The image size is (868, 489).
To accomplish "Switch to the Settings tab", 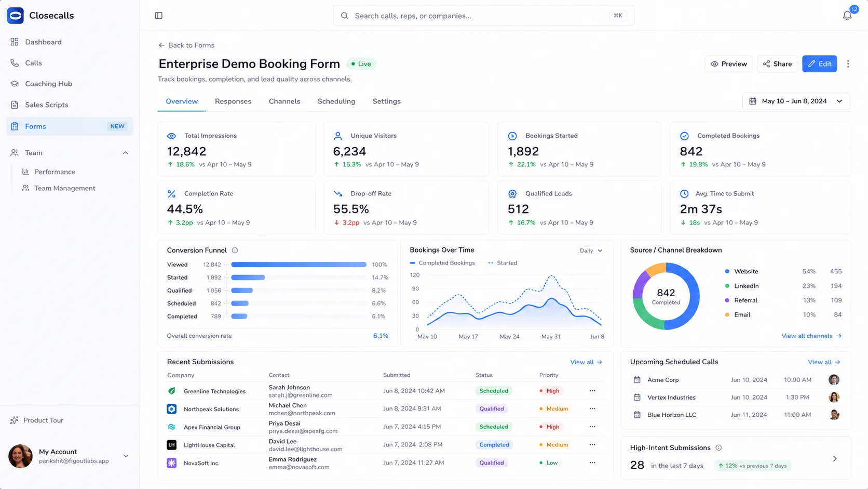I will coord(387,101).
